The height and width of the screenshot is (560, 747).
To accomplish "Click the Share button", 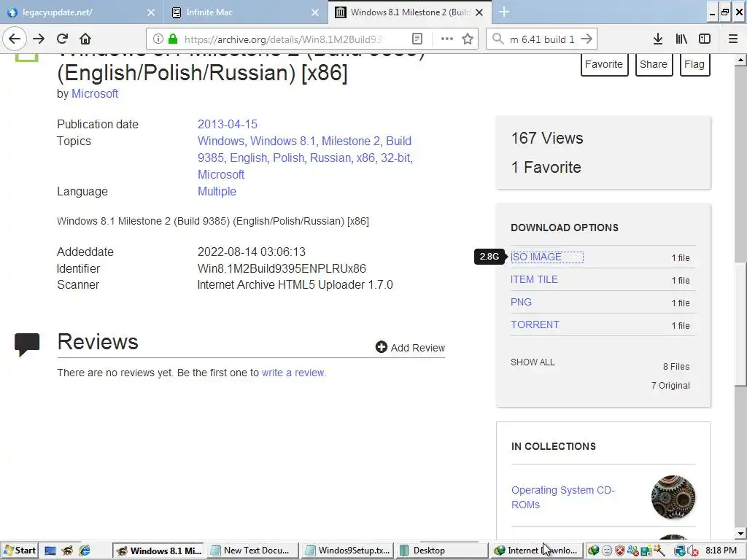I will pos(654,64).
